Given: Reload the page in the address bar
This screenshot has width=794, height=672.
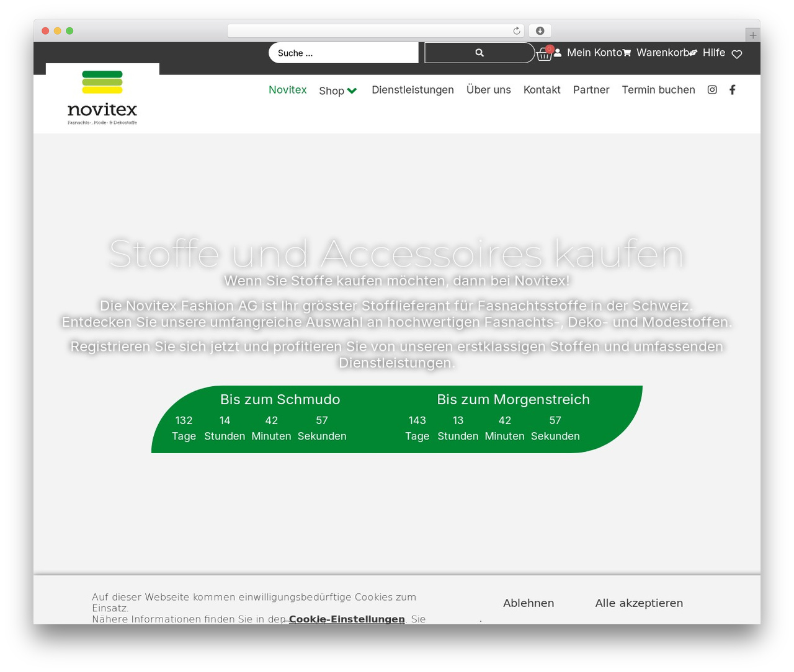Looking at the screenshot, I should [517, 31].
